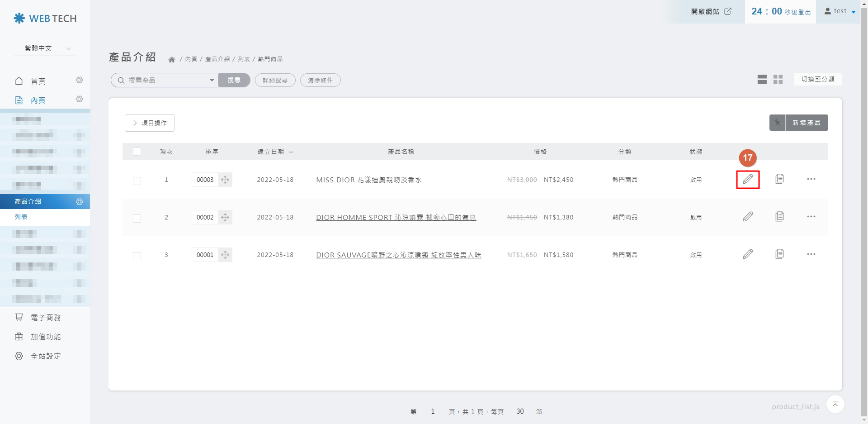
Task: Switch to grid view layout
Action: click(x=778, y=79)
